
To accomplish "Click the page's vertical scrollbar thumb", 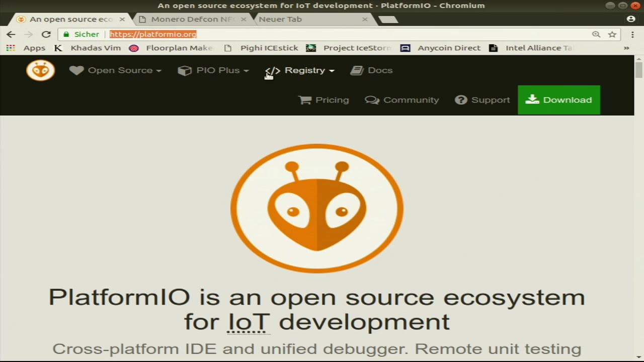I will pyautogui.click(x=639, y=69).
